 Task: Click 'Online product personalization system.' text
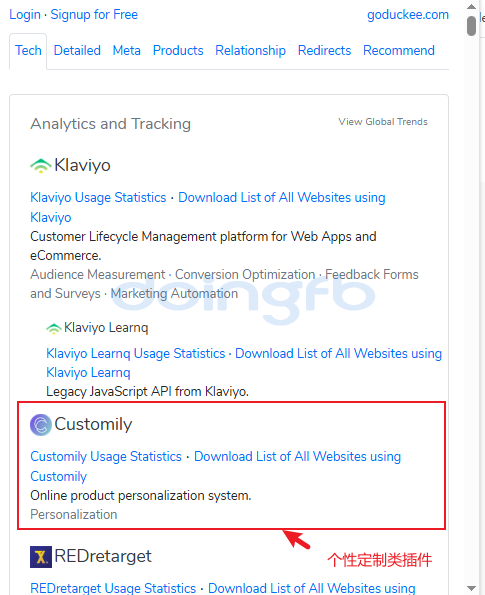point(141,496)
